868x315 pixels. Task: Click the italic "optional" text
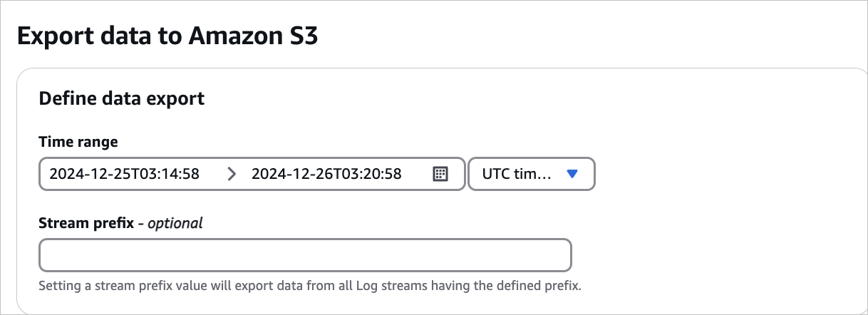click(175, 223)
